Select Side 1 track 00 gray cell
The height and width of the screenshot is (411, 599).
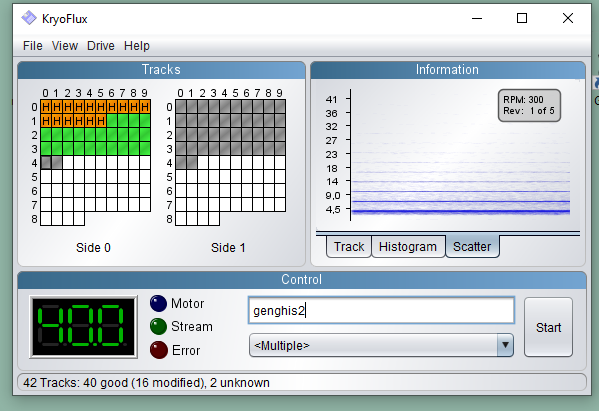click(181, 107)
